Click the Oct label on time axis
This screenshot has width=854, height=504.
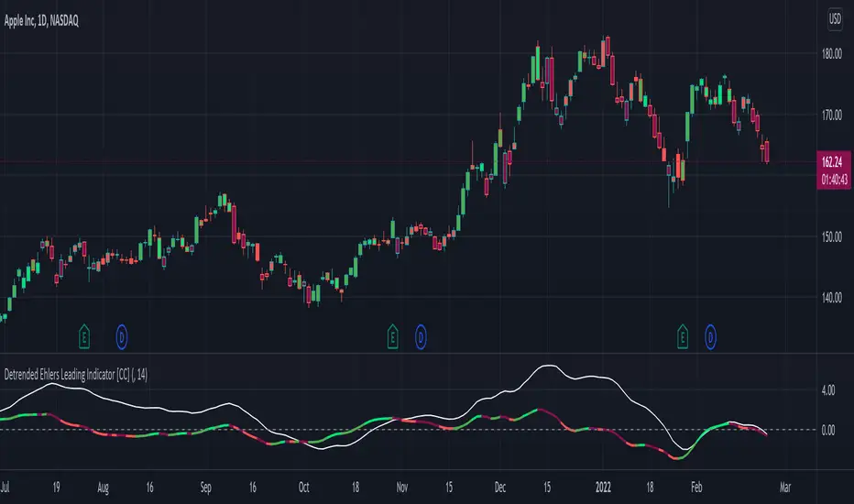pos(304,488)
